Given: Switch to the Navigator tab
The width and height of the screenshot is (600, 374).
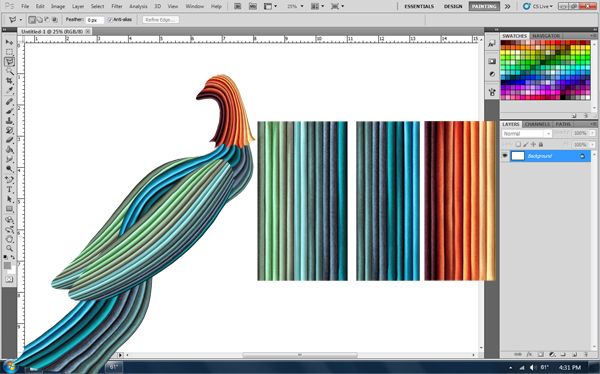Looking at the screenshot, I should click(x=546, y=36).
